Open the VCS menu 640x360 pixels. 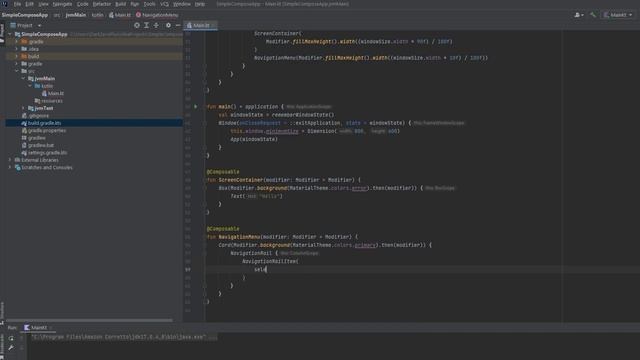pos(164,4)
